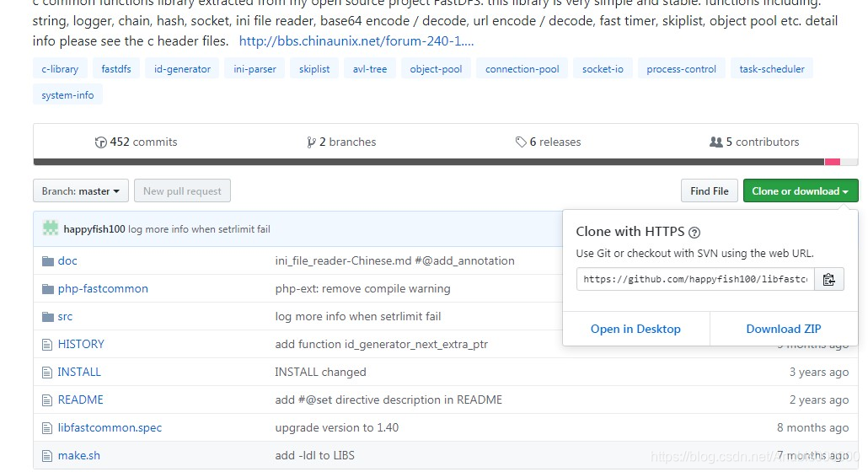Click the INSTALL file icon

point(47,373)
